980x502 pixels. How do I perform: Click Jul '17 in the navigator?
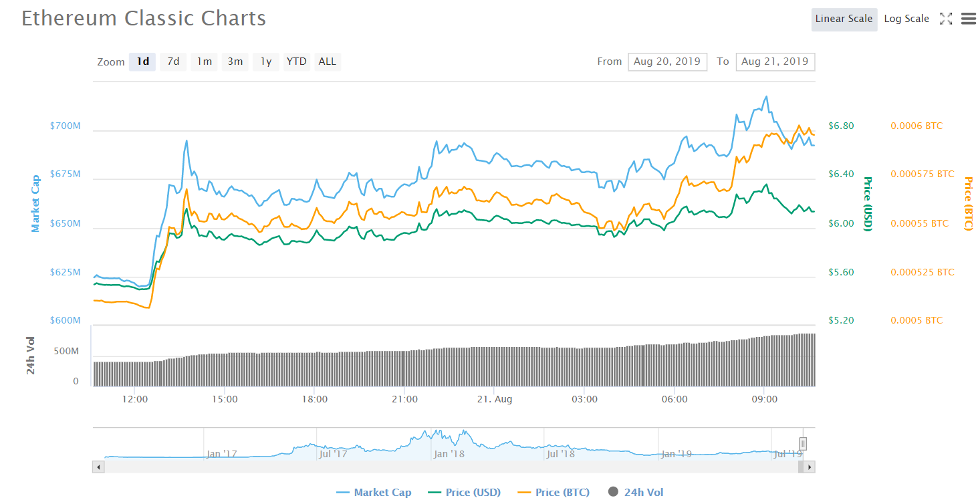pyautogui.click(x=333, y=454)
